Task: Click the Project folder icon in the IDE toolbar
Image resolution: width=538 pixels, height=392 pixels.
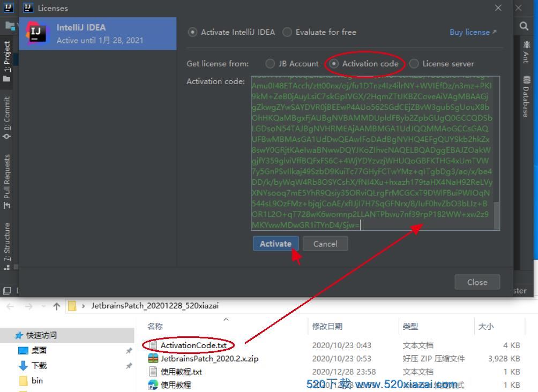Action: (10, 25)
